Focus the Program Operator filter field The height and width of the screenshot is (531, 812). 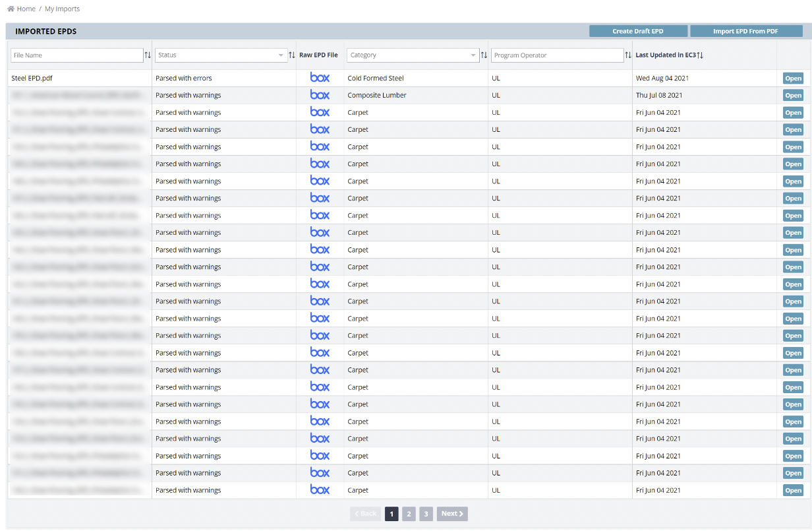(557, 55)
